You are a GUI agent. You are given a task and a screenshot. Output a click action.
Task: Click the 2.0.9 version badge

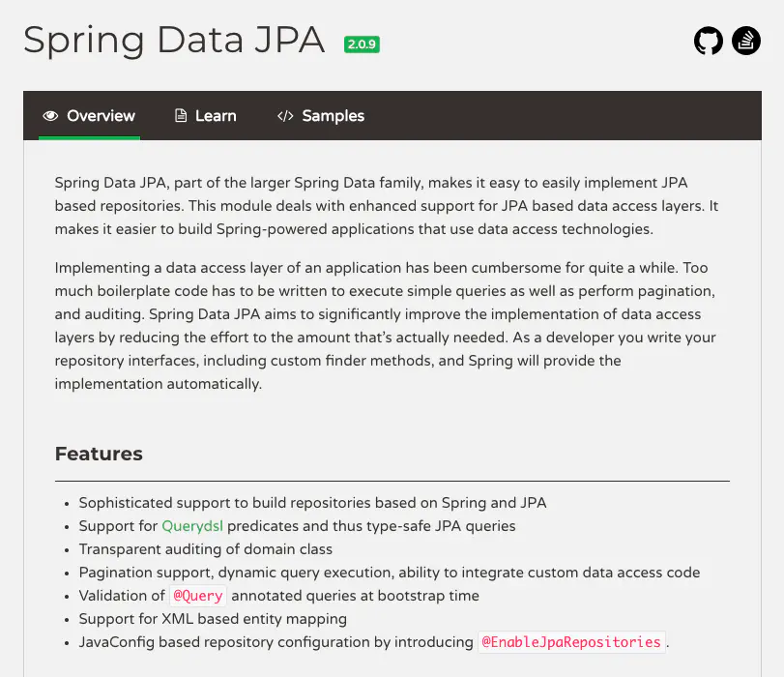pyautogui.click(x=362, y=44)
